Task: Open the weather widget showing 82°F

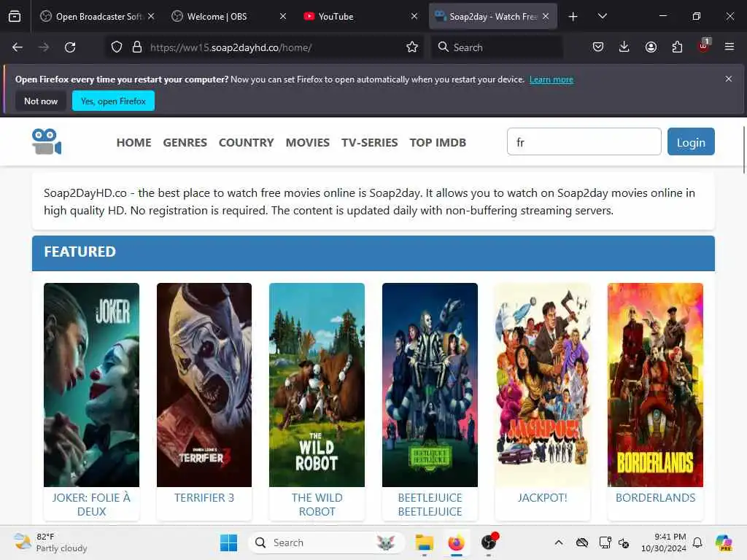Action: click(x=50, y=542)
